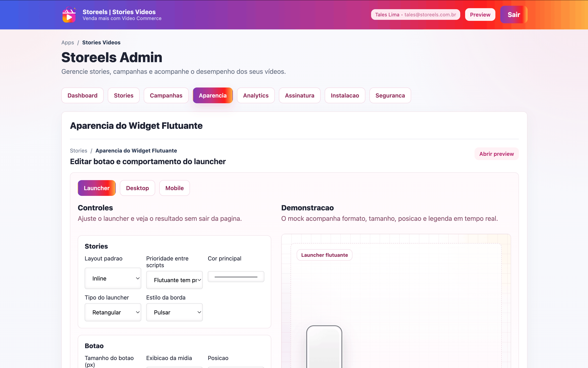Open the Apps breadcrumb link

67,42
